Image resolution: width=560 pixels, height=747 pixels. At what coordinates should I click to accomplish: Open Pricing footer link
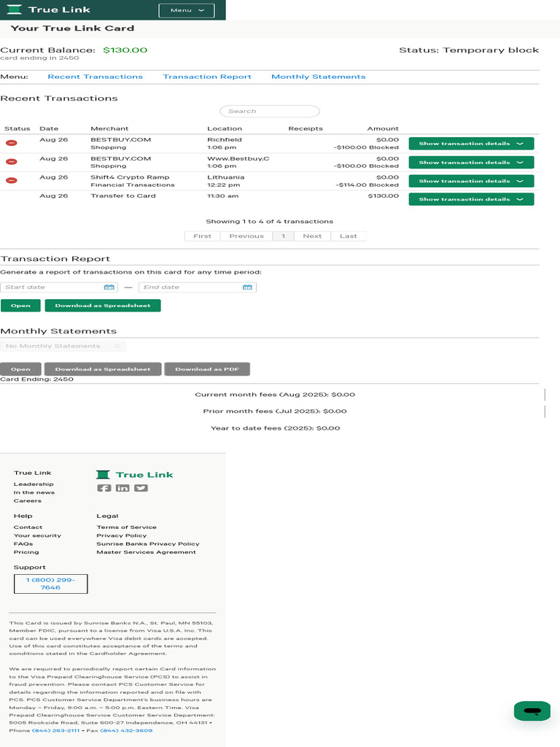[x=26, y=552]
